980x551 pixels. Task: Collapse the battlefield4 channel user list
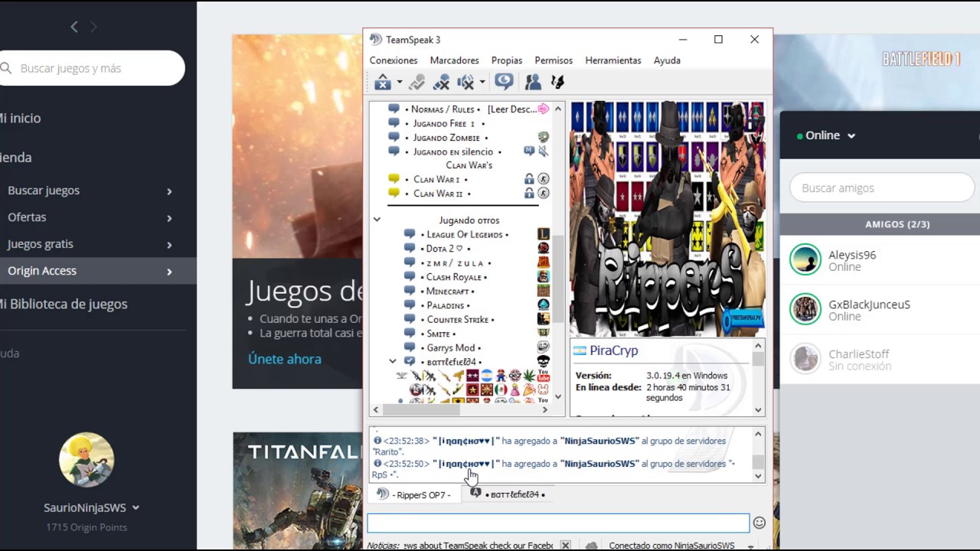pyautogui.click(x=393, y=361)
